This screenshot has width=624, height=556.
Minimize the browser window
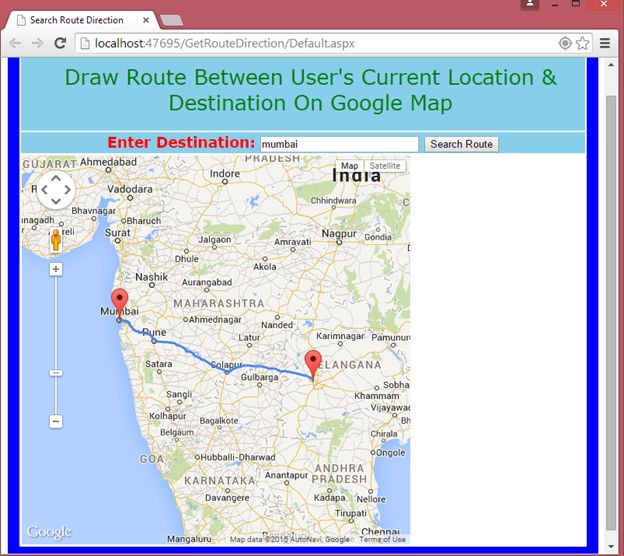(555, 5)
